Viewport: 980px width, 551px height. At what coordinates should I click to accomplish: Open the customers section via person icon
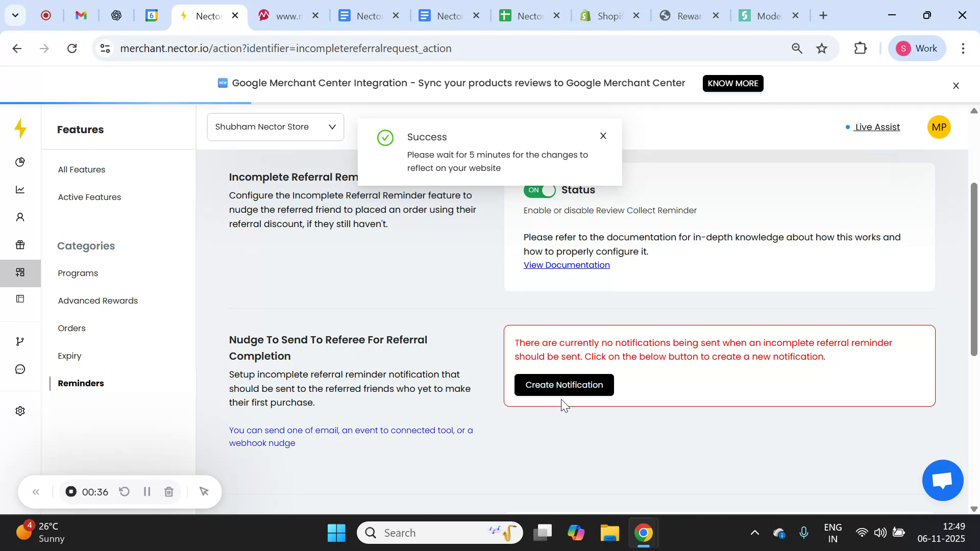20,217
